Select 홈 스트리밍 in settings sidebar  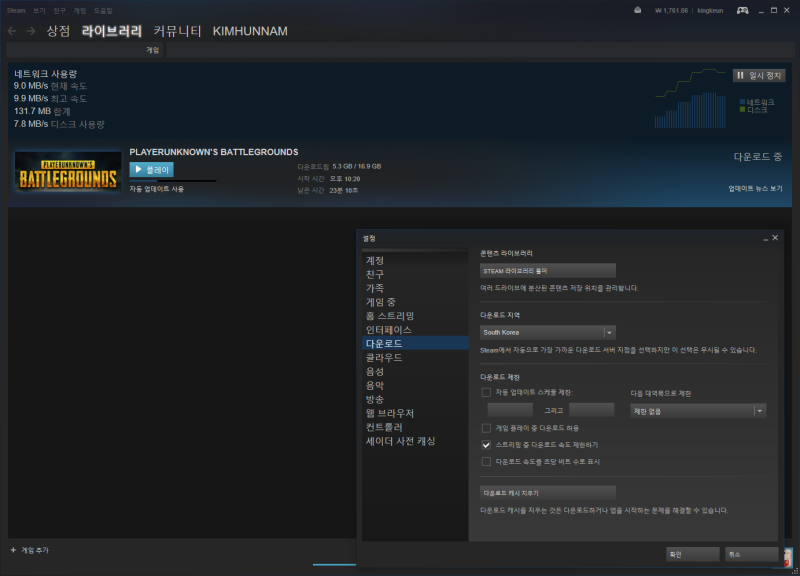(415, 316)
